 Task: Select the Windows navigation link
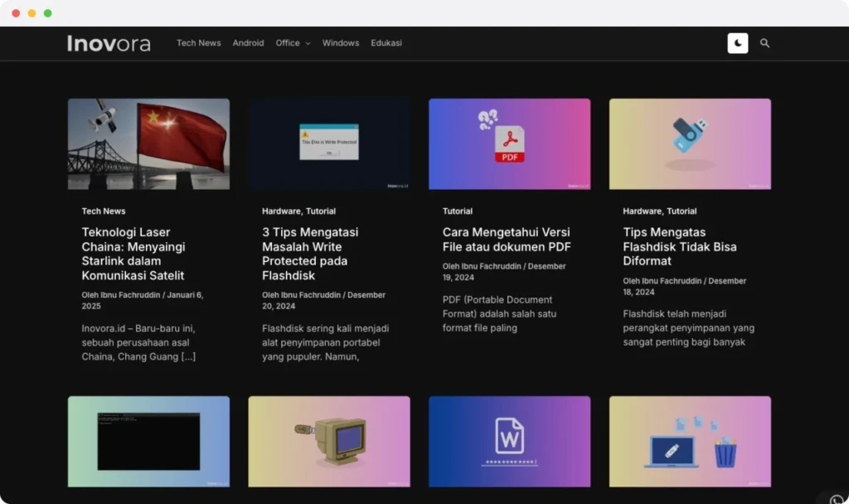click(x=340, y=43)
